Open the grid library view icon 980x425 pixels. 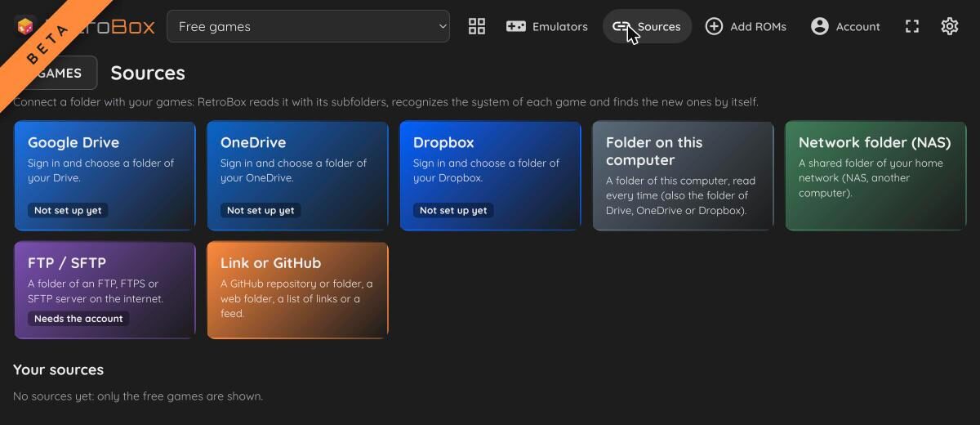477,26
